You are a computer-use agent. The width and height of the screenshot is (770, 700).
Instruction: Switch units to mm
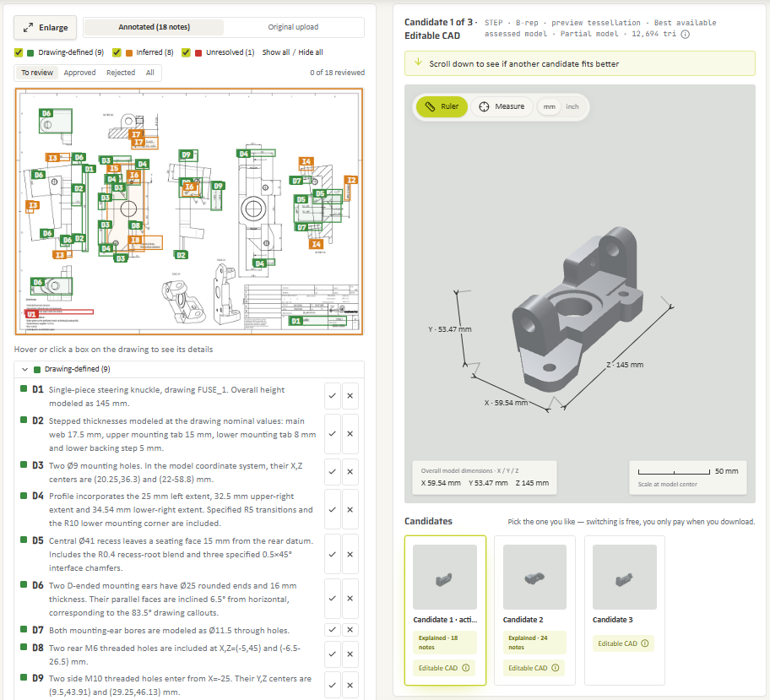point(549,106)
